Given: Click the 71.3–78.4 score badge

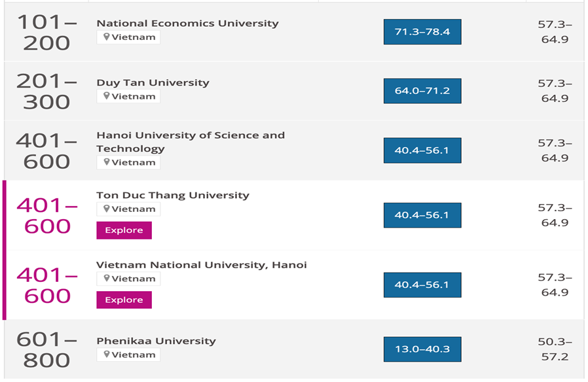Looking at the screenshot, I should click(422, 32).
